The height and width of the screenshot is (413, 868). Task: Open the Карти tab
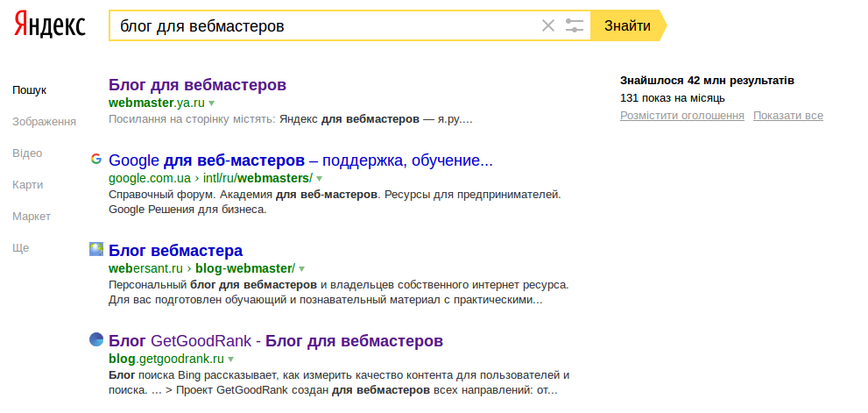(28, 185)
